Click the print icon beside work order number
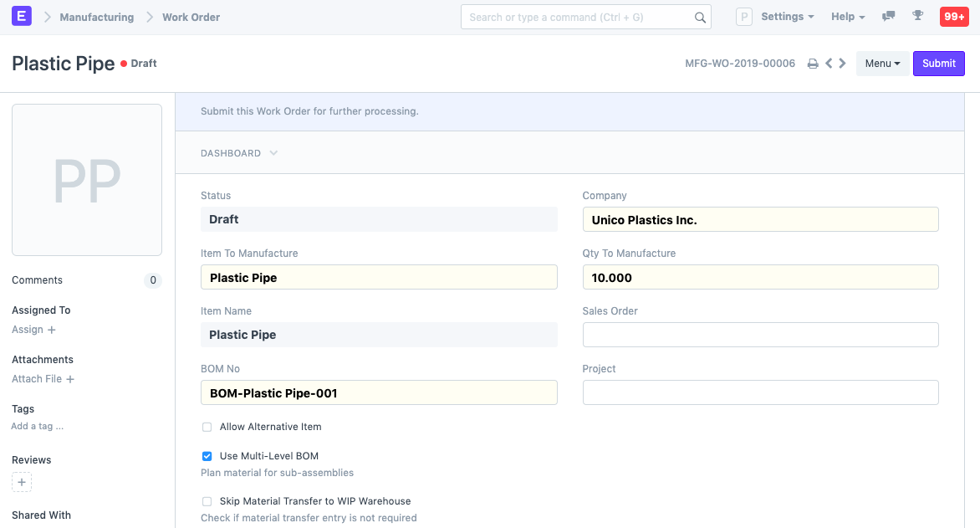 (x=812, y=64)
